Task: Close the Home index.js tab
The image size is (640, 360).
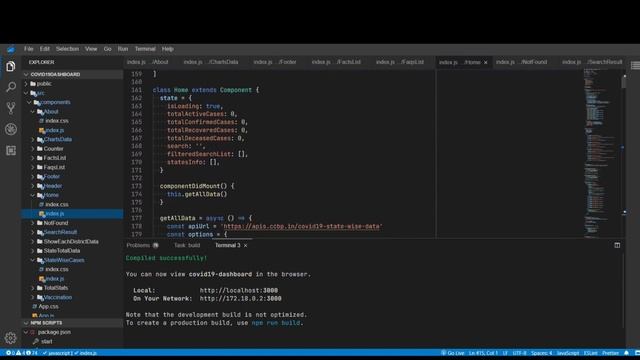Action: (485, 62)
